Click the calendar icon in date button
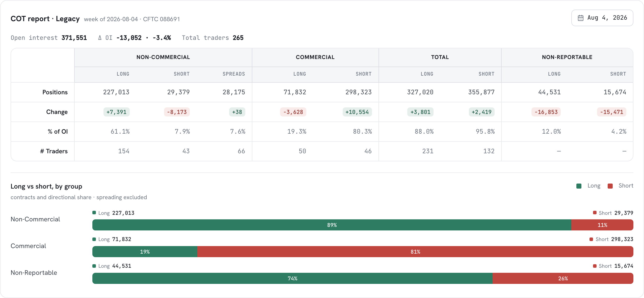The image size is (644, 298). click(x=581, y=18)
